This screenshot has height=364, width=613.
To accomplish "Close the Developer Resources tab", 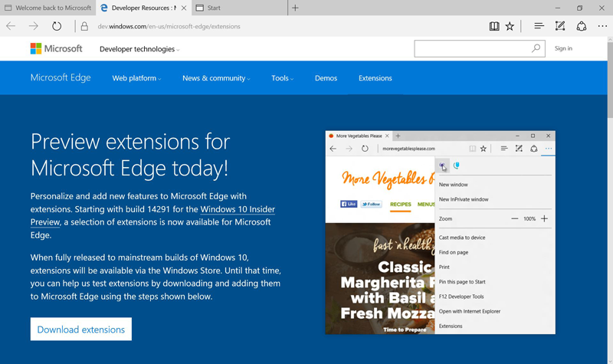I will point(184,8).
